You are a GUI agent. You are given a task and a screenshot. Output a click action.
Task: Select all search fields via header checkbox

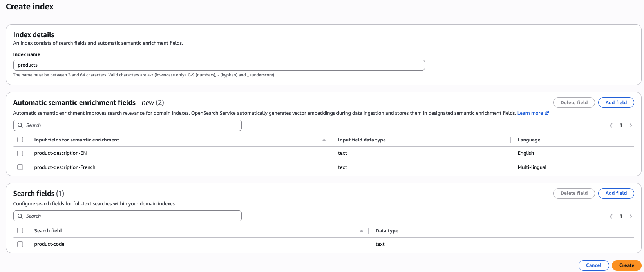[20, 230]
